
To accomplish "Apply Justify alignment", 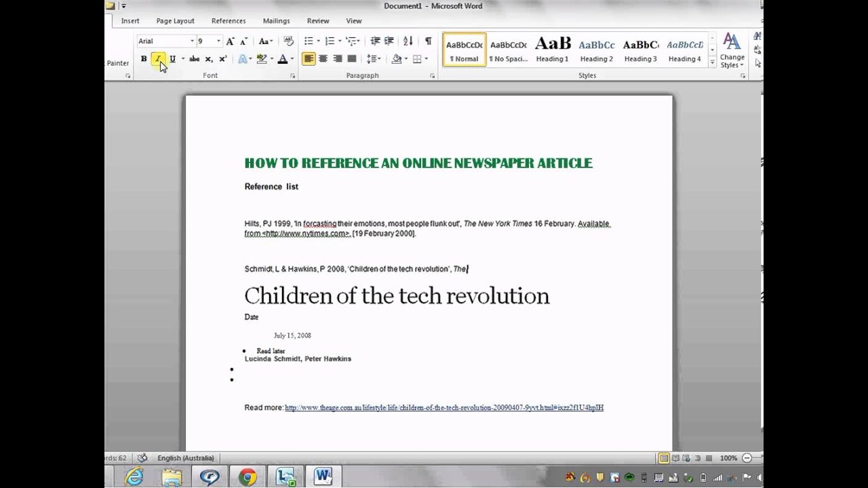I will click(x=351, y=59).
